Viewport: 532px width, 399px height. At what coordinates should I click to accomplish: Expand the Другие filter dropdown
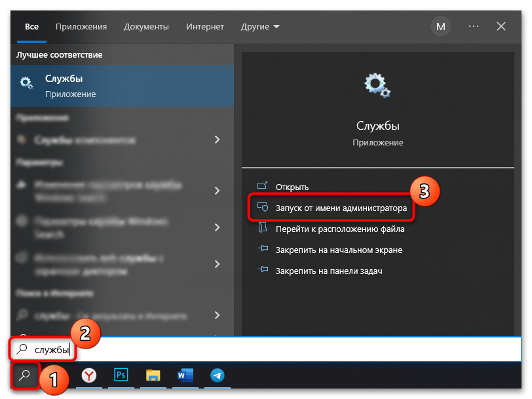pos(260,27)
